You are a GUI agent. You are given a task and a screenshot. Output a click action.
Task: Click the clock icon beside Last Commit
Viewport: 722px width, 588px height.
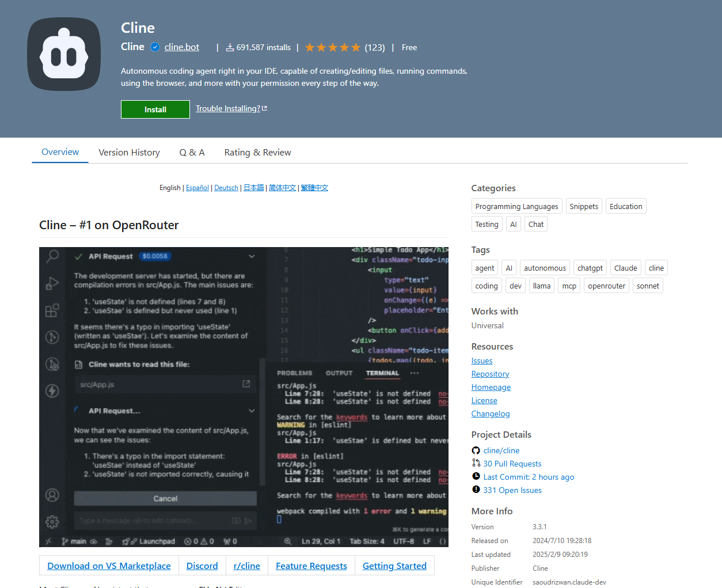coord(476,476)
